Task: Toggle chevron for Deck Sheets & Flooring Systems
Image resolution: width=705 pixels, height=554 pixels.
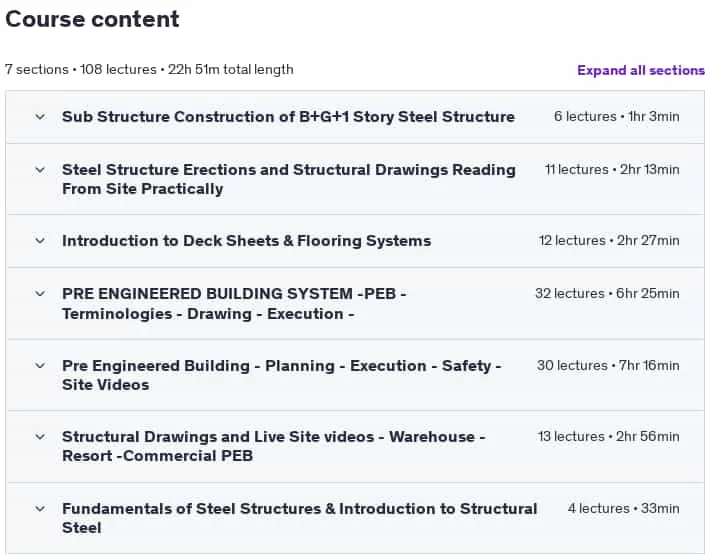Action: pos(40,241)
